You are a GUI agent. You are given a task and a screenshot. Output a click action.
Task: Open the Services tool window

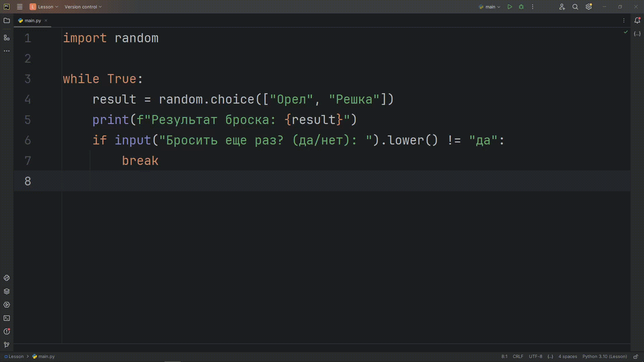point(7,305)
